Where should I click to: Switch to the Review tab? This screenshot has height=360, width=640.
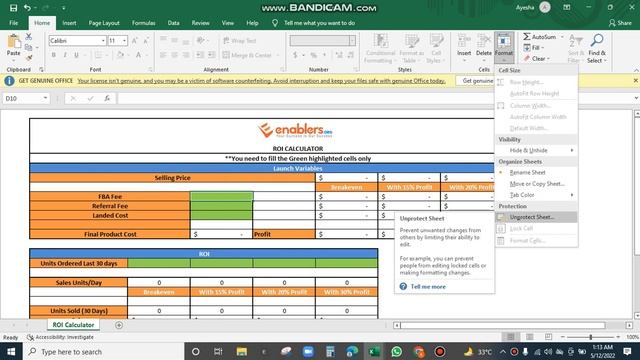click(200, 23)
